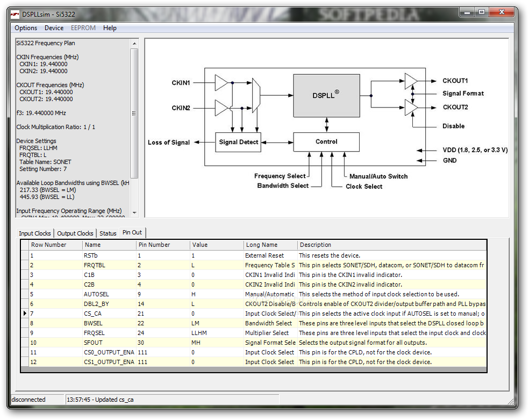Open the Device menu

[54, 28]
